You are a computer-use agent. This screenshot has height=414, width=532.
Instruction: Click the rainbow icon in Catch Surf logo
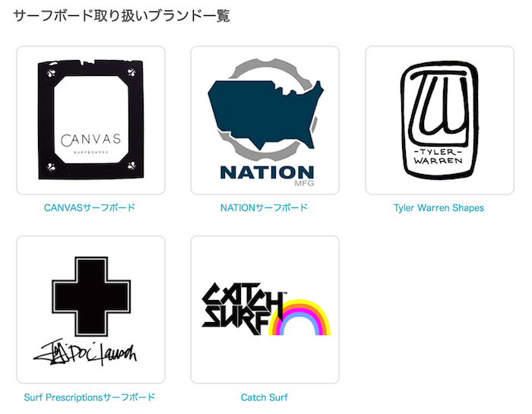(x=300, y=318)
